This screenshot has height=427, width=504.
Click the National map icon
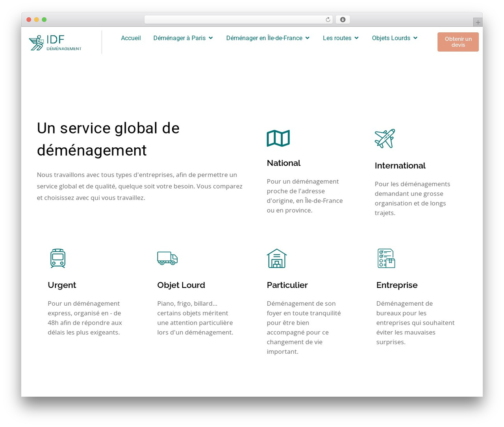(278, 138)
